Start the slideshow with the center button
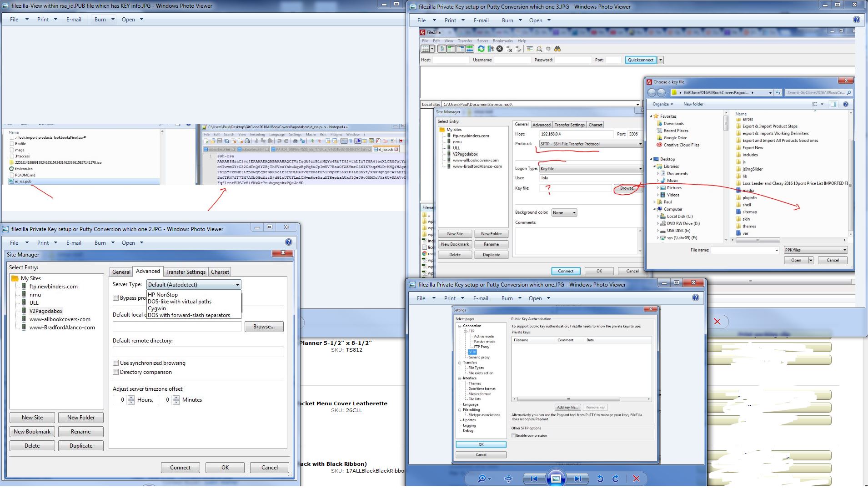Screen dimensions: 868x494 pos(556,479)
